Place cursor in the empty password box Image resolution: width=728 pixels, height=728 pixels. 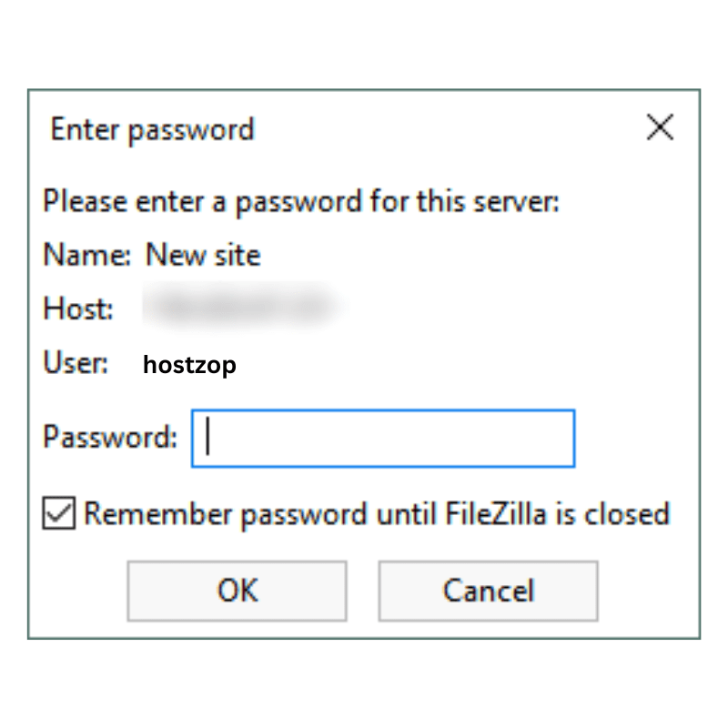click(x=382, y=438)
